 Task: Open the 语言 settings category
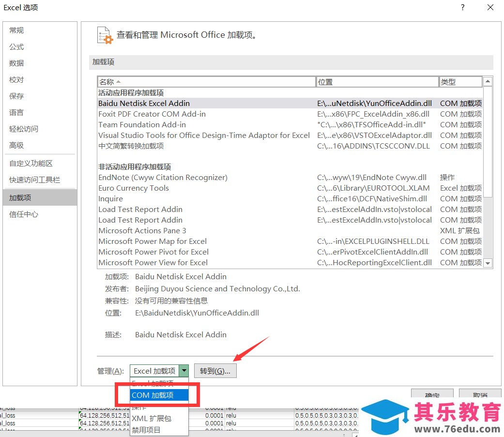pyautogui.click(x=40, y=112)
